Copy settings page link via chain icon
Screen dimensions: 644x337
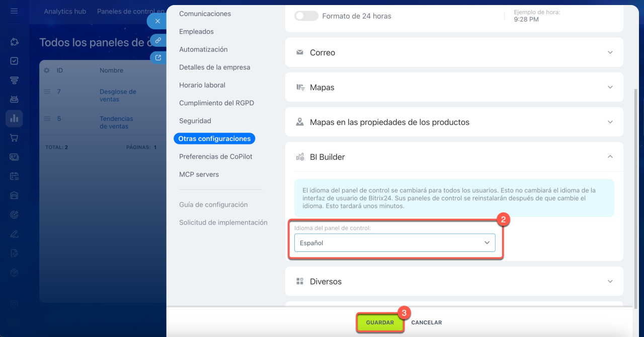(x=158, y=40)
